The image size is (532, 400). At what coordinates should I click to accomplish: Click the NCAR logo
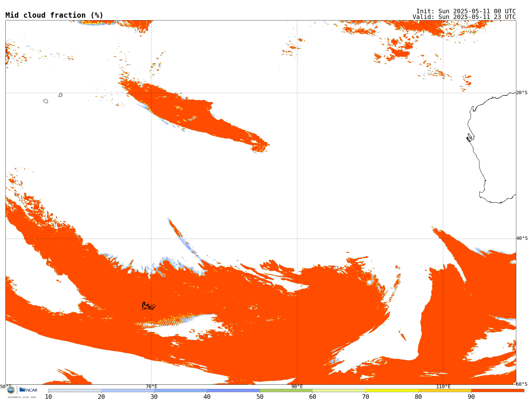click(28, 390)
